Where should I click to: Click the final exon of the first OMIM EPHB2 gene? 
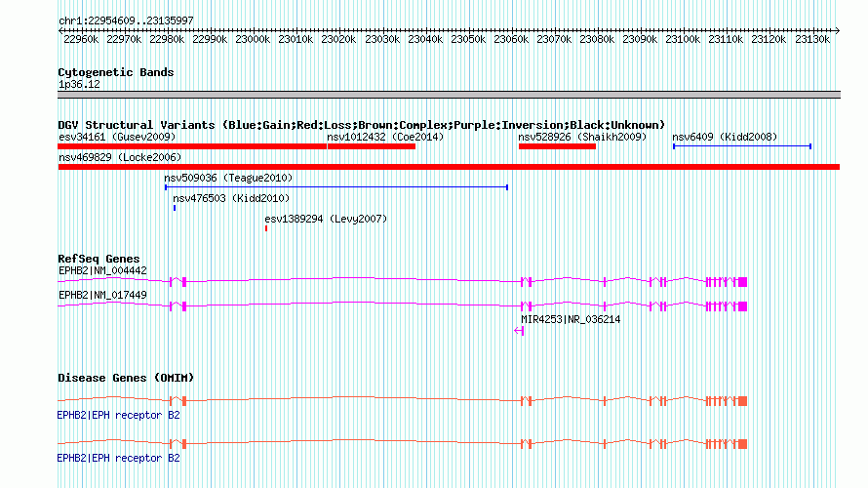click(743, 401)
